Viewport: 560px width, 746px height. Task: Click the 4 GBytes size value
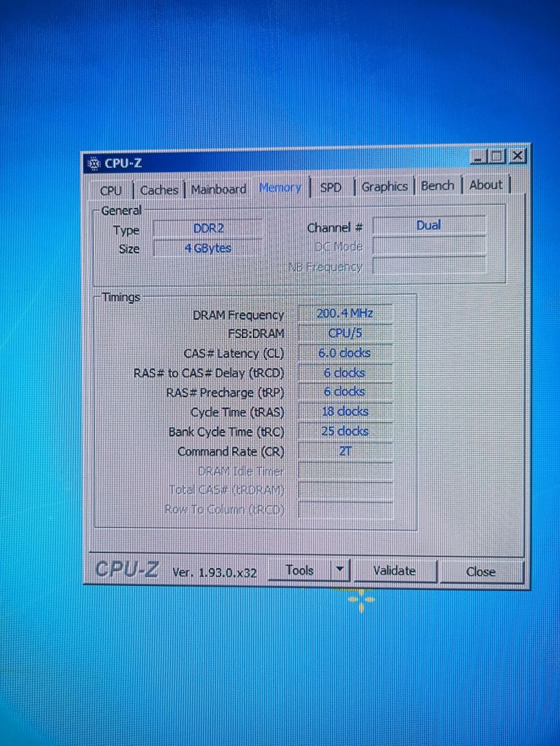click(208, 248)
